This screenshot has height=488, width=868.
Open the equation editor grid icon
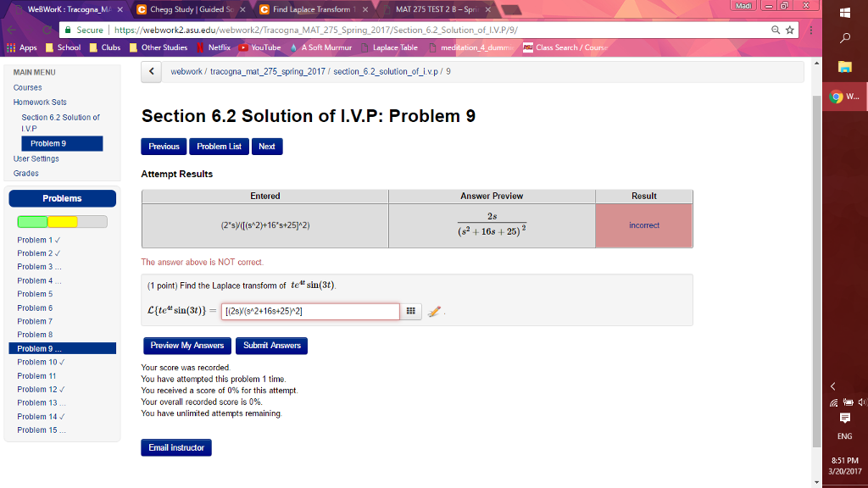click(411, 311)
